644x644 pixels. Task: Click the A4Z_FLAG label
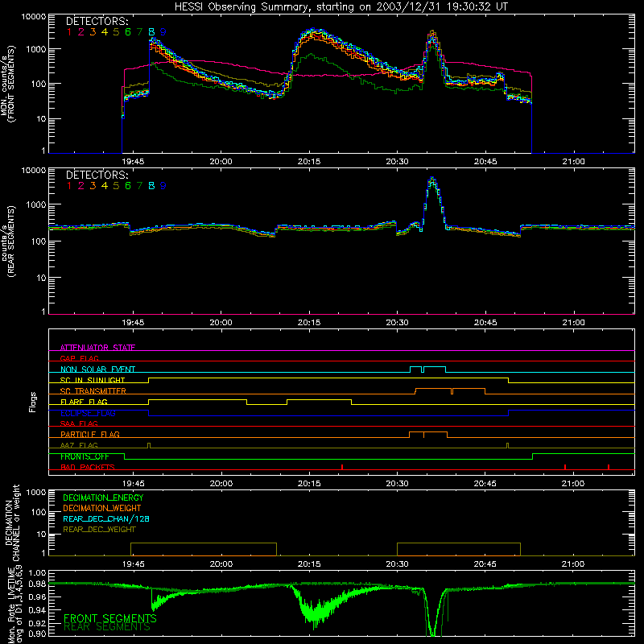click(x=79, y=445)
